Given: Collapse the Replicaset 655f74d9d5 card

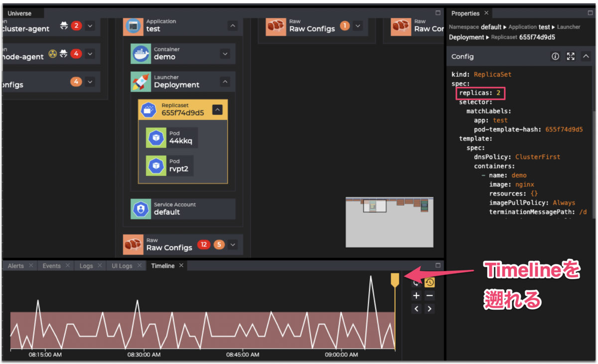Looking at the screenshot, I should (x=217, y=110).
